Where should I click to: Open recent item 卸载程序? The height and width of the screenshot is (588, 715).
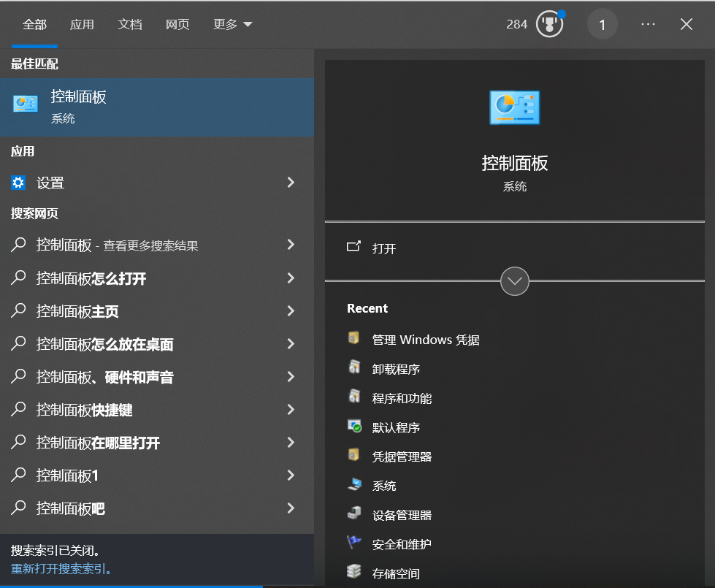(396, 369)
